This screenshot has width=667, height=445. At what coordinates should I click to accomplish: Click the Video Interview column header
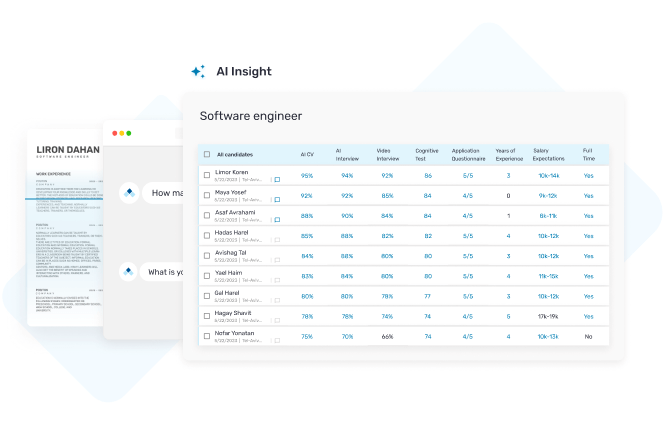(x=388, y=155)
